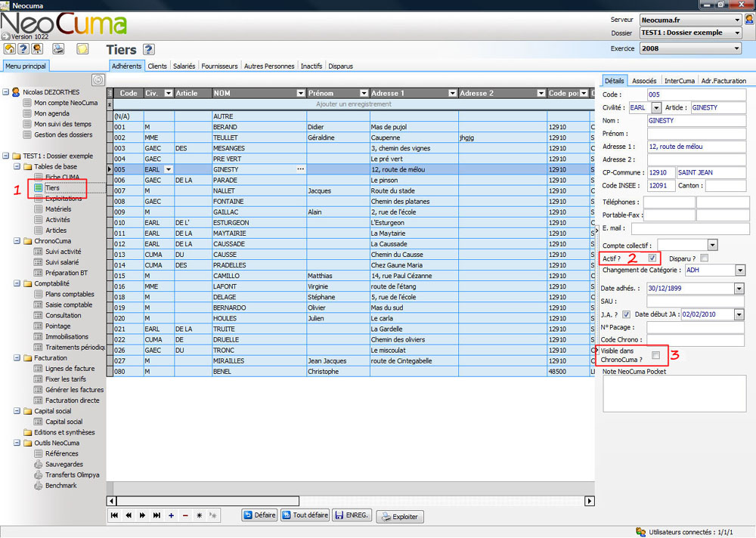The width and height of the screenshot is (756, 538).
Task: Open the Compte collectif dropdown
Action: click(x=713, y=245)
